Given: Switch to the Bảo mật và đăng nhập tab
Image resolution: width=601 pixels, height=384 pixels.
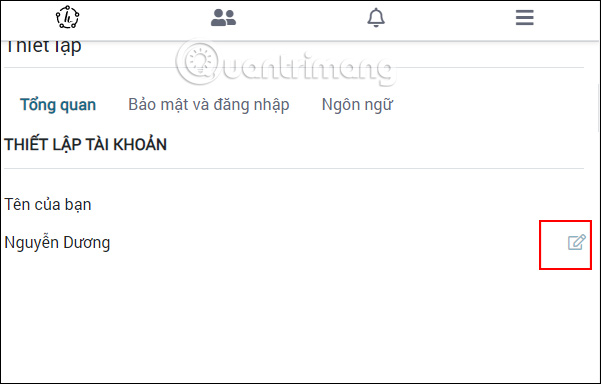Looking at the screenshot, I should pos(209,105).
